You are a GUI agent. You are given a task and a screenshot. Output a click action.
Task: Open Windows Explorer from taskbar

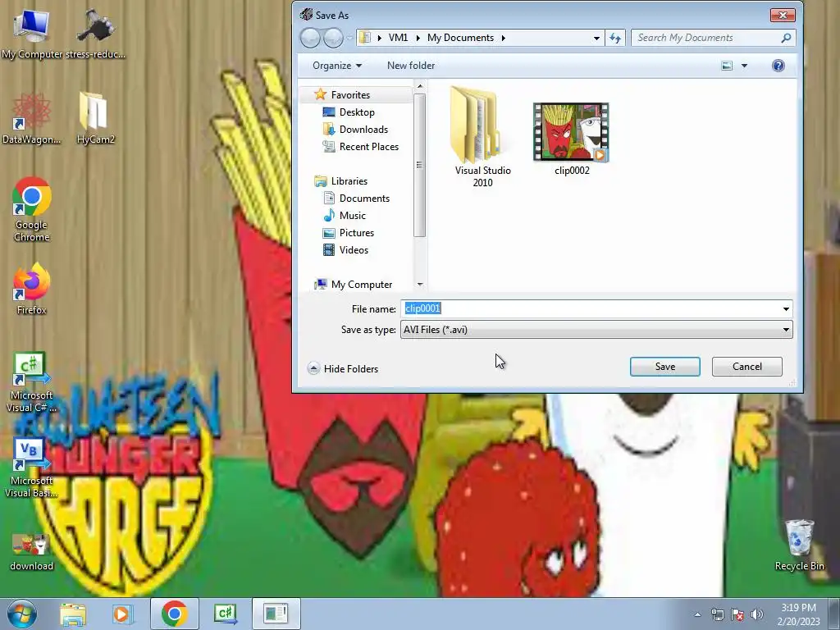[x=73, y=614]
